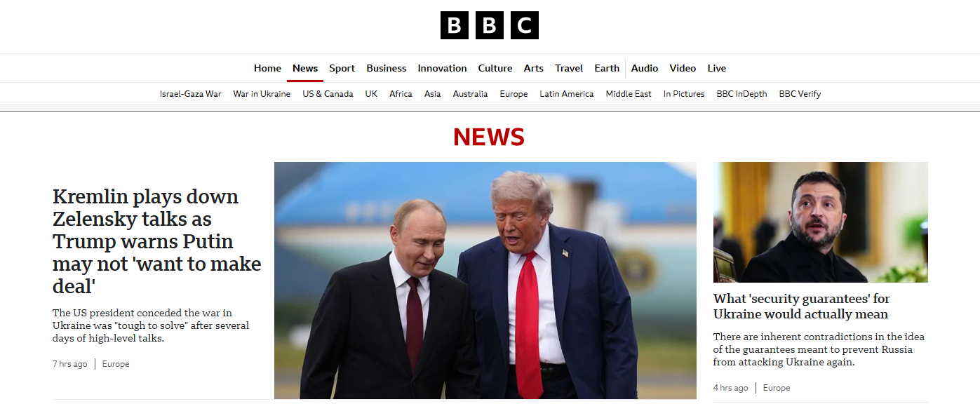The width and height of the screenshot is (980, 411).
Task: Select Culture in the top navigation
Action: (495, 68)
